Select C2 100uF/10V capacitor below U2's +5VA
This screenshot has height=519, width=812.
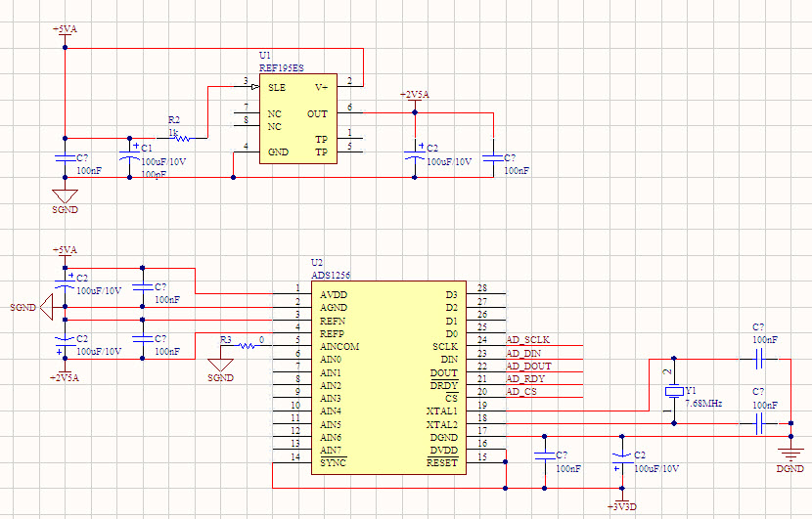tap(66, 282)
